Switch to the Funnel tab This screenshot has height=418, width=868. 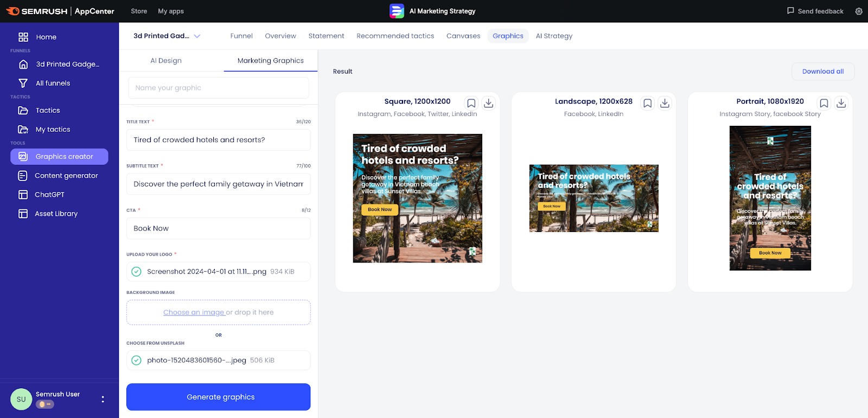[x=241, y=36]
